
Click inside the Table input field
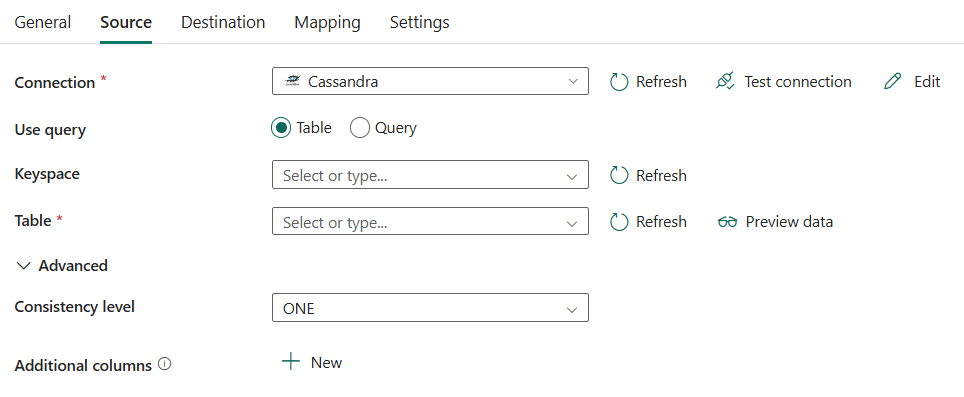pos(430,221)
